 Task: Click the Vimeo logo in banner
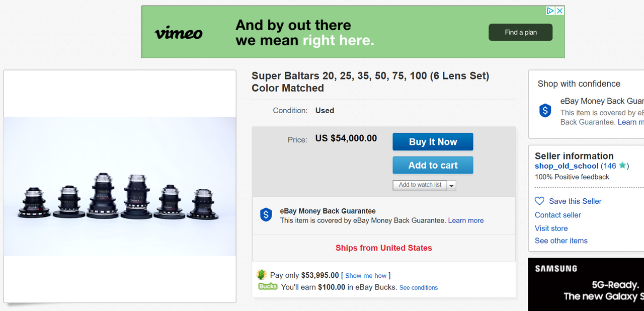point(179,34)
